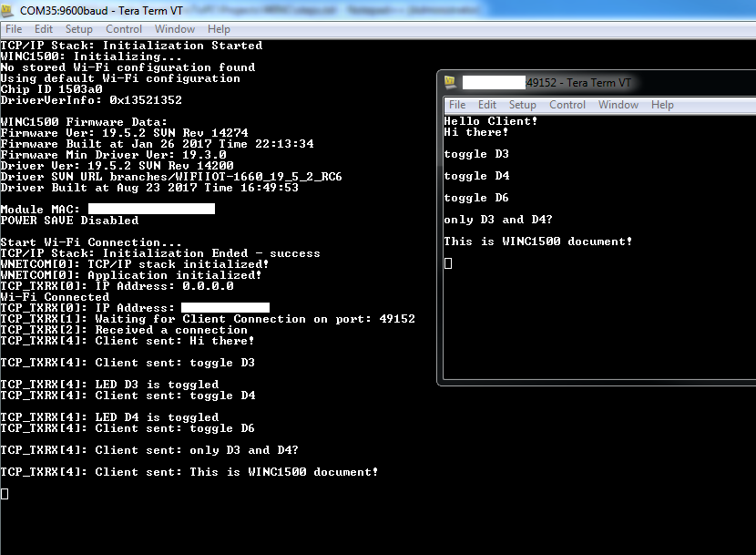Click the cursor block in the client terminal
756x555 pixels.
click(448, 263)
